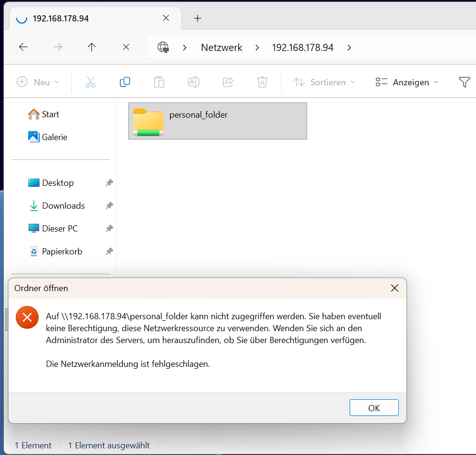The image size is (476, 455).
Task: Click the pin icon beside Downloads
Action: click(x=109, y=206)
